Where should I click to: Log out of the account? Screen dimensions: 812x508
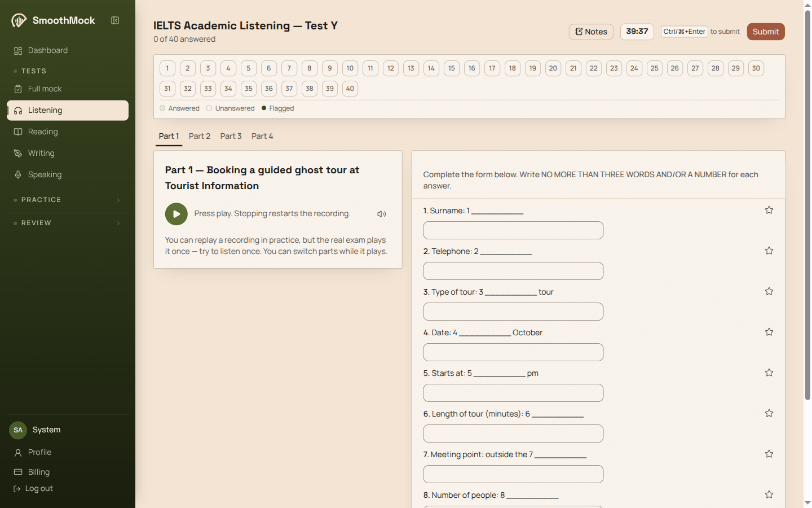pyautogui.click(x=33, y=489)
